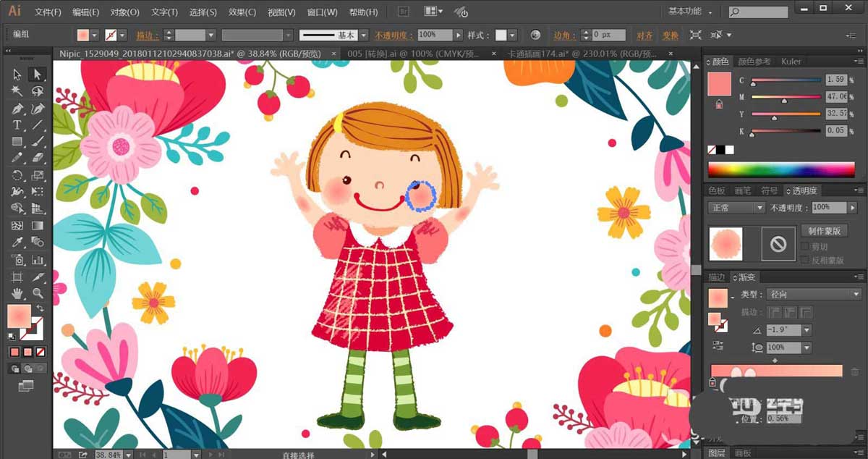The width and height of the screenshot is (868, 459).
Task: Open the 基本 brush definition dropdown
Action: click(365, 35)
